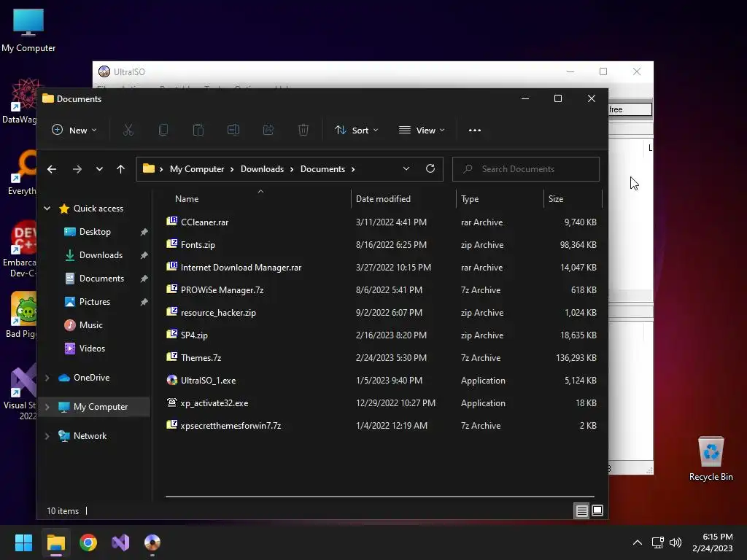Open the clock and date flyout

click(x=713, y=542)
